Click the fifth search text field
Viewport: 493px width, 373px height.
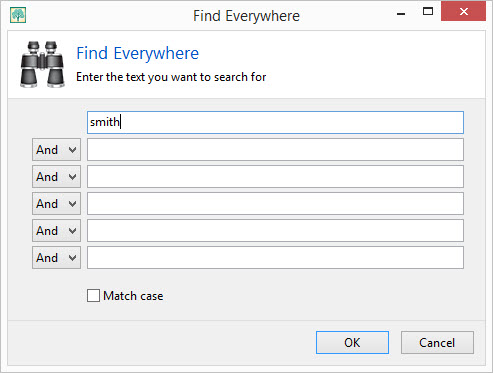[275, 231]
